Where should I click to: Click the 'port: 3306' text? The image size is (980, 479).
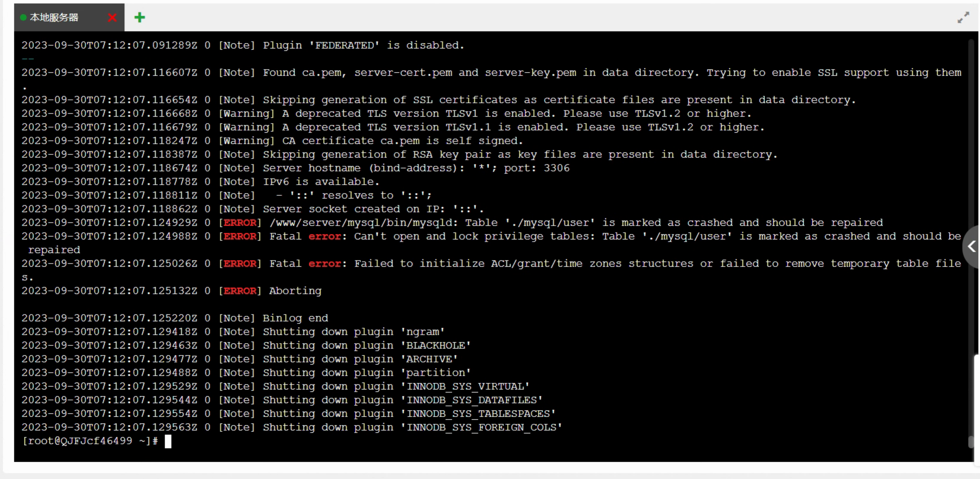point(536,168)
